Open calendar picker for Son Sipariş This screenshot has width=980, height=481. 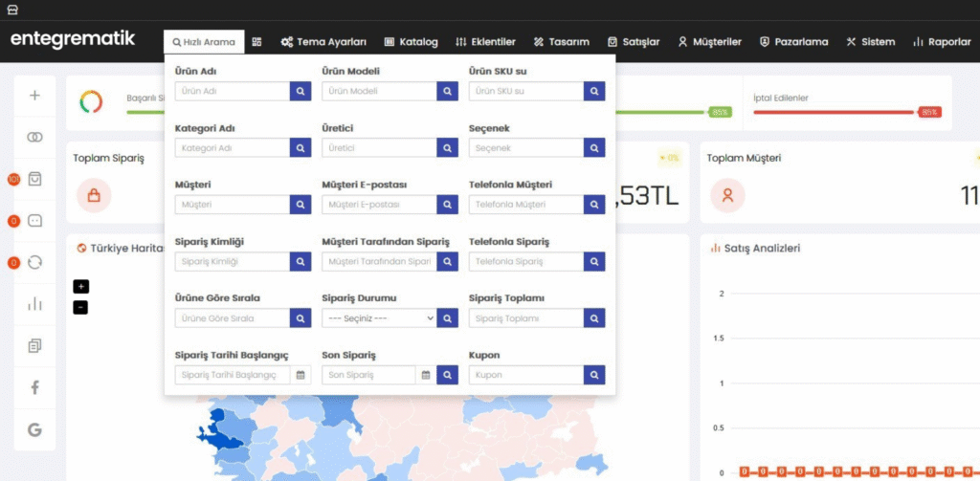426,375
